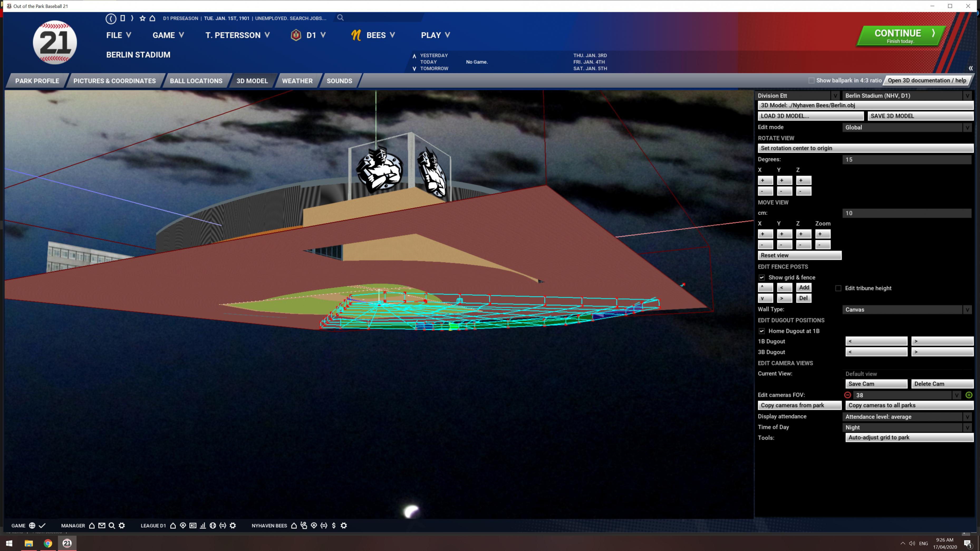Switch to the Ball Locations tab
This screenshot has width=980, height=551.
click(x=196, y=81)
